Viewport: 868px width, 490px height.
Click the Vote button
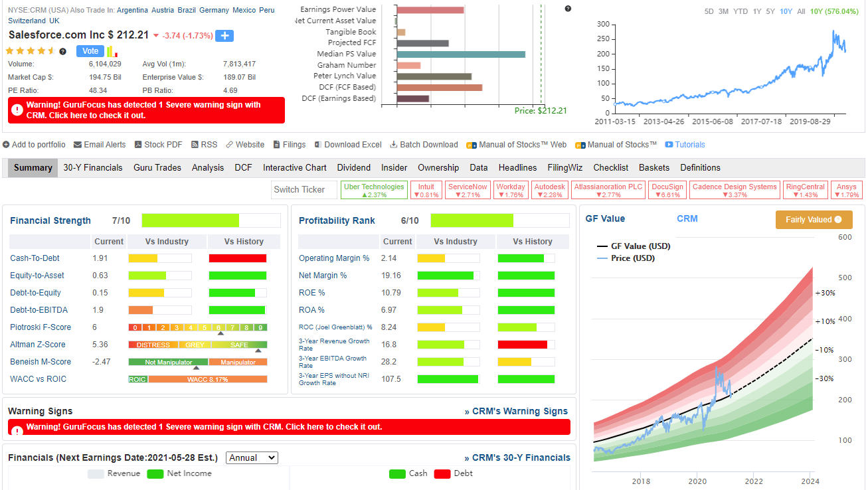click(90, 51)
